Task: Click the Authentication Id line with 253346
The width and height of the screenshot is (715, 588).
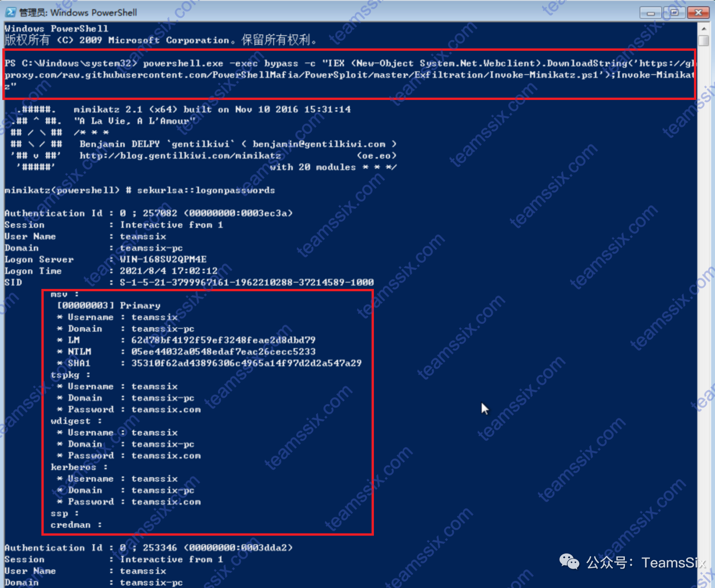Action: coord(149,548)
